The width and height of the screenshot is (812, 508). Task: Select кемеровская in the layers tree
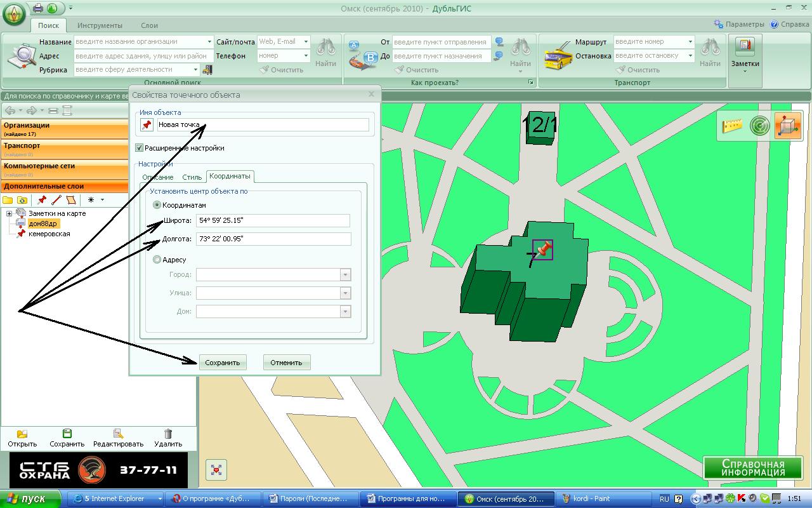click(49, 234)
